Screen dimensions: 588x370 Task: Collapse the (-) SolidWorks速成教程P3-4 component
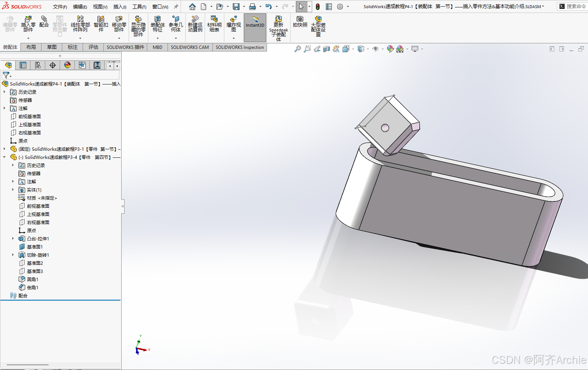coord(4,157)
